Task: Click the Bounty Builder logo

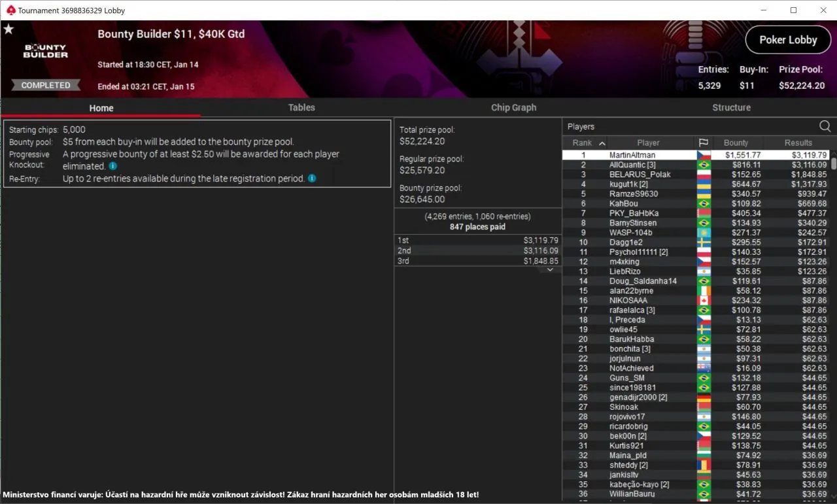Action: (x=46, y=52)
